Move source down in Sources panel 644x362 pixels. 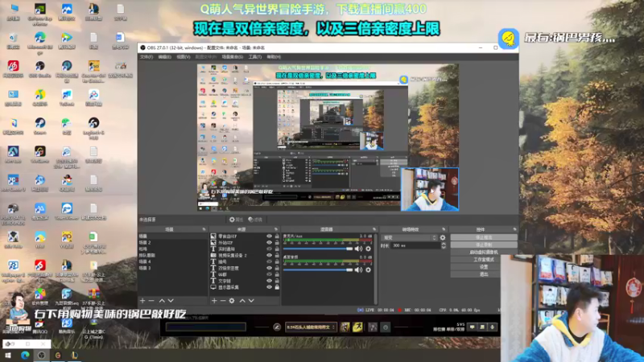pyautogui.click(x=251, y=301)
